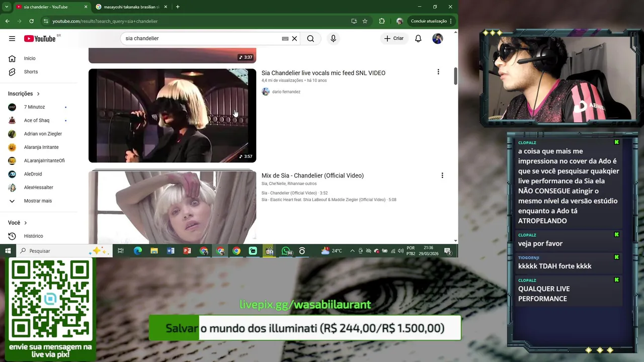The width and height of the screenshot is (644, 362).
Task: Expand Inscrições section
Action: pos(24,94)
